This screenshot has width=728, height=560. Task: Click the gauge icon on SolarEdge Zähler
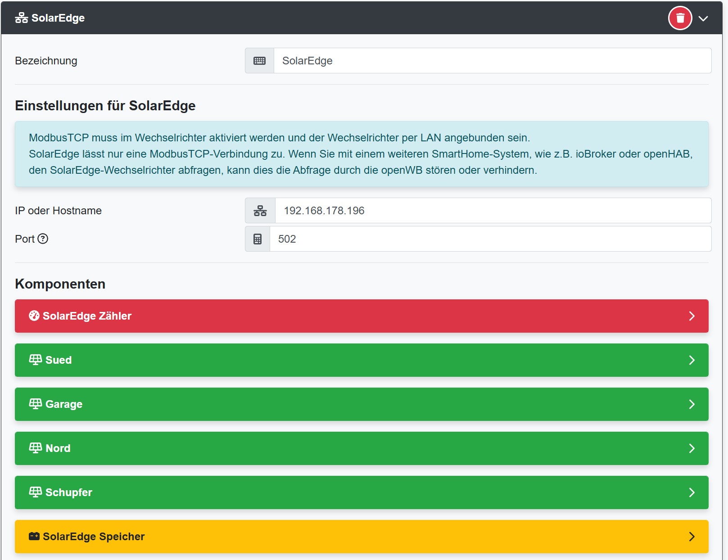pyautogui.click(x=34, y=316)
